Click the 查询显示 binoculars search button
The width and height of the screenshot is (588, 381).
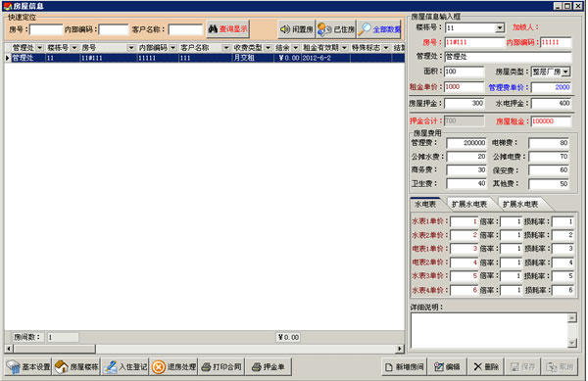pyautogui.click(x=227, y=29)
